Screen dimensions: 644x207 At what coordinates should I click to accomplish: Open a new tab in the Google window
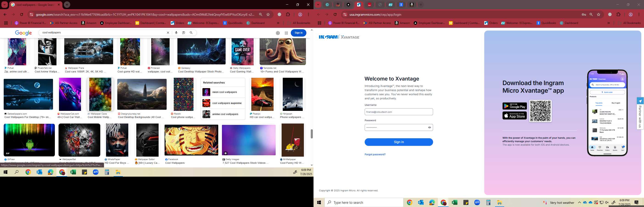[67, 5]
